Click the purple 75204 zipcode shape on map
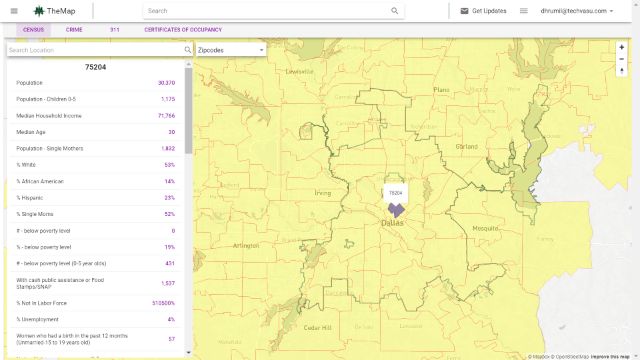The width and height of the screenshot is (640, 360). tap(396, 210)
